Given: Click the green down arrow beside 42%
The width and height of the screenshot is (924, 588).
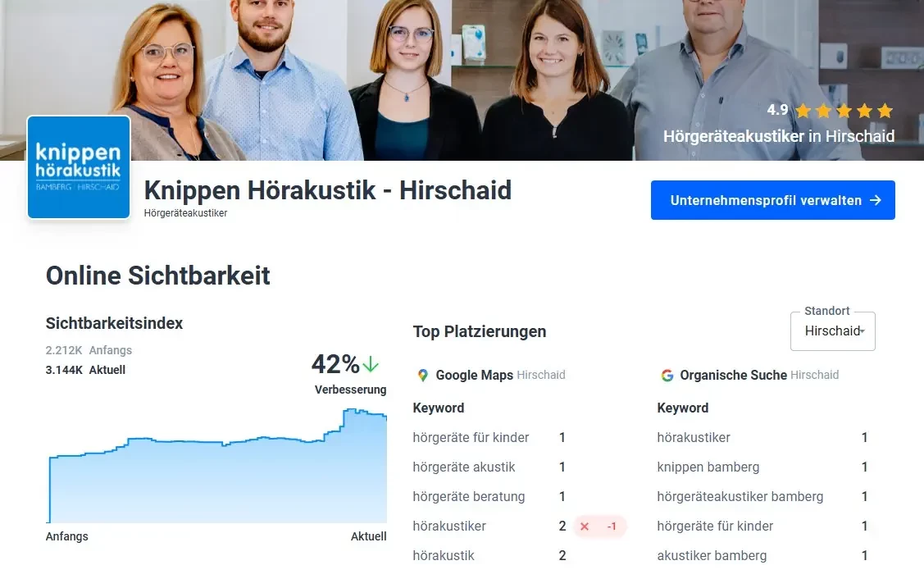Looking at the screenshot, I should click(x=371, y=364).
